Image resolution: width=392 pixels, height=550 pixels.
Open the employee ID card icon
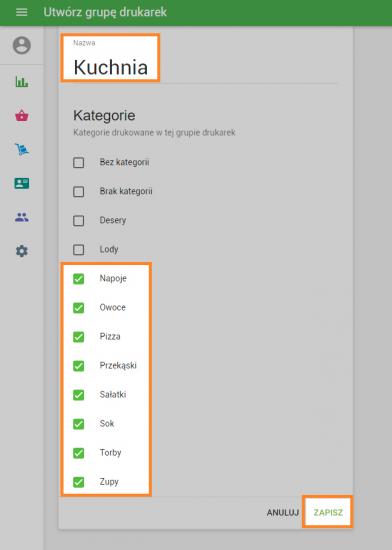[x=22, y=183]
